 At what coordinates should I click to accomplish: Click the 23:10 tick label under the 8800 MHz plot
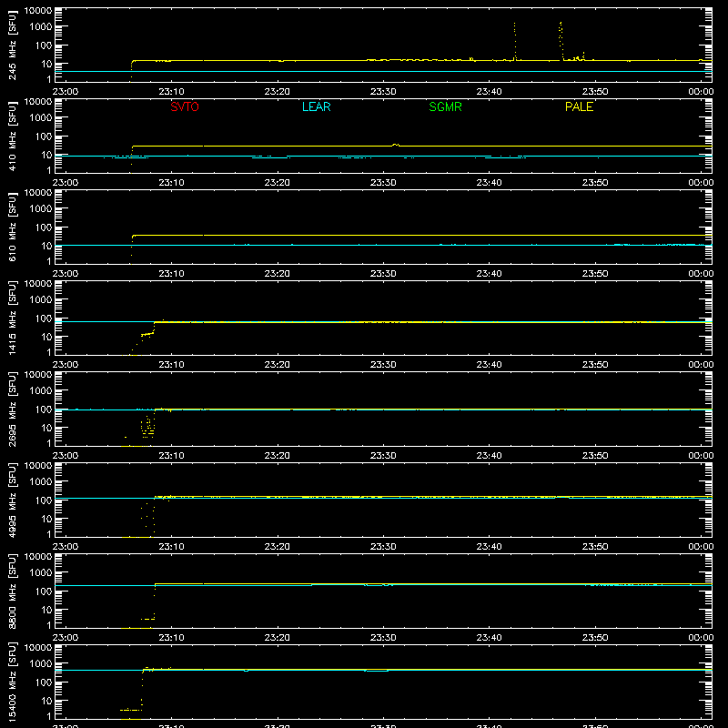pyautogui.click(x=171, y=638)
